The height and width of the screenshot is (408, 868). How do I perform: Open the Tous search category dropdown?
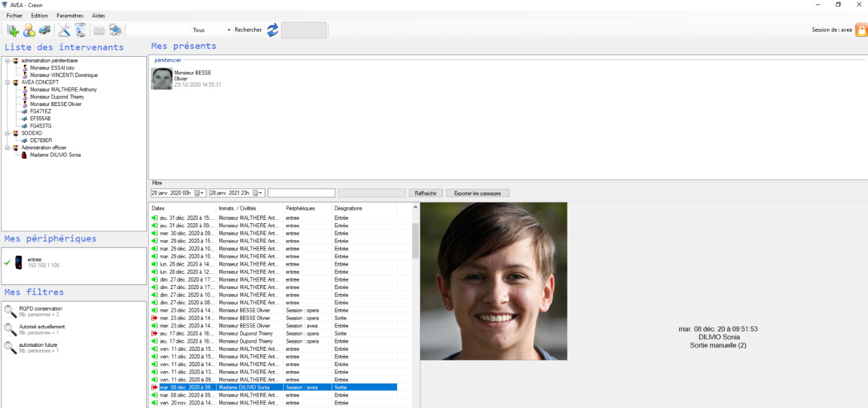point(229,30)
